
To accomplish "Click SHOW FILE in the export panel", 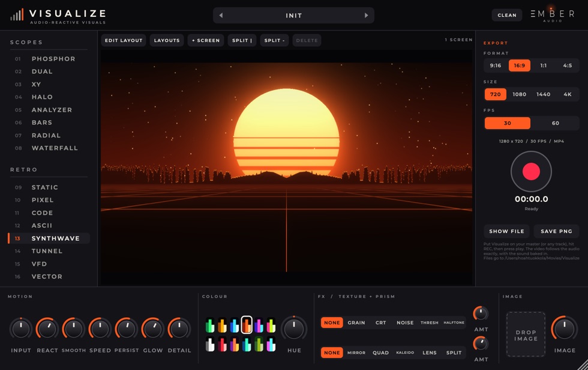I will 506,231.
